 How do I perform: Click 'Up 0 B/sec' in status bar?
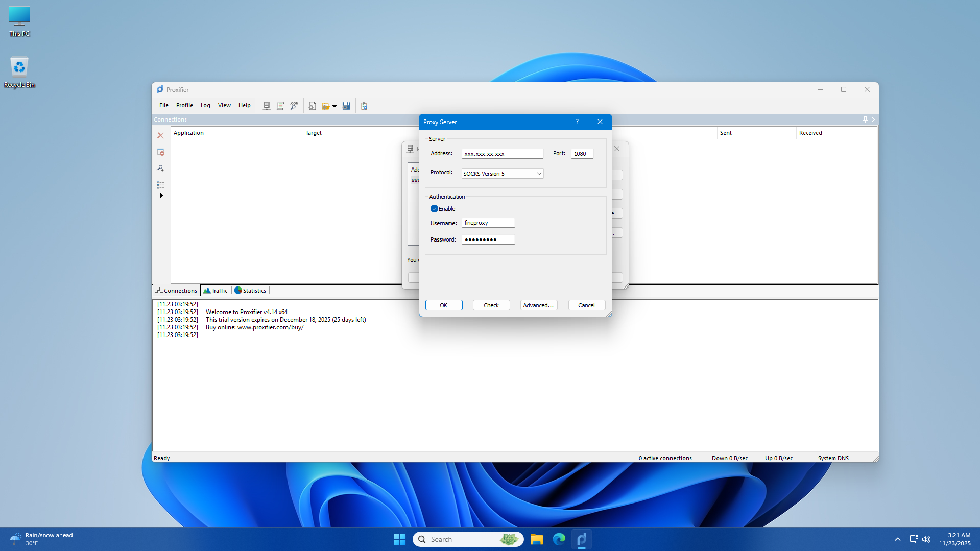point(779,458)
